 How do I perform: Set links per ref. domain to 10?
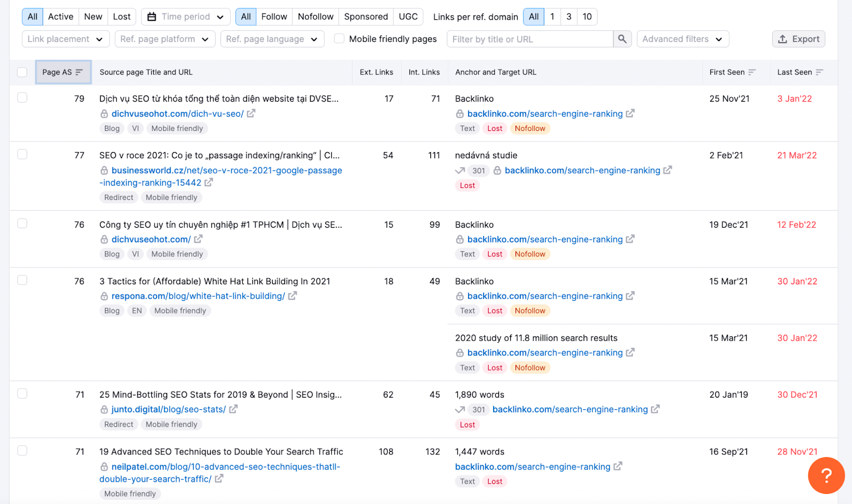[587, 16]
